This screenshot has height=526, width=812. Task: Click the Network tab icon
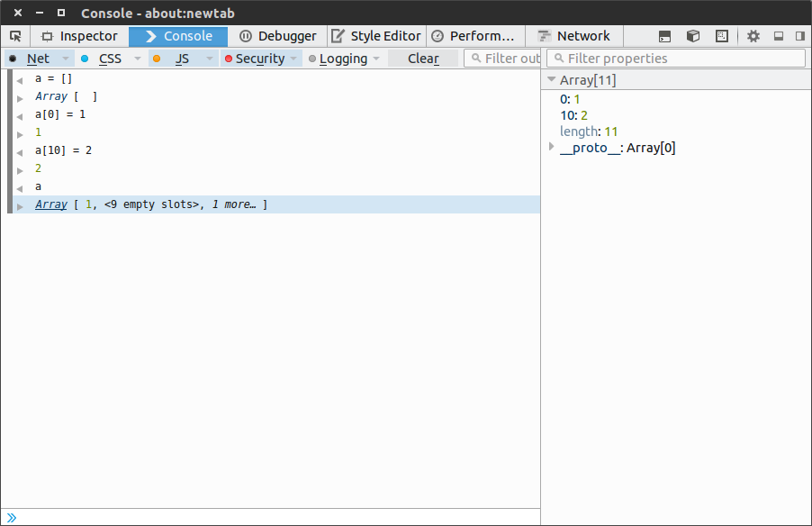[x=544, y=36]
